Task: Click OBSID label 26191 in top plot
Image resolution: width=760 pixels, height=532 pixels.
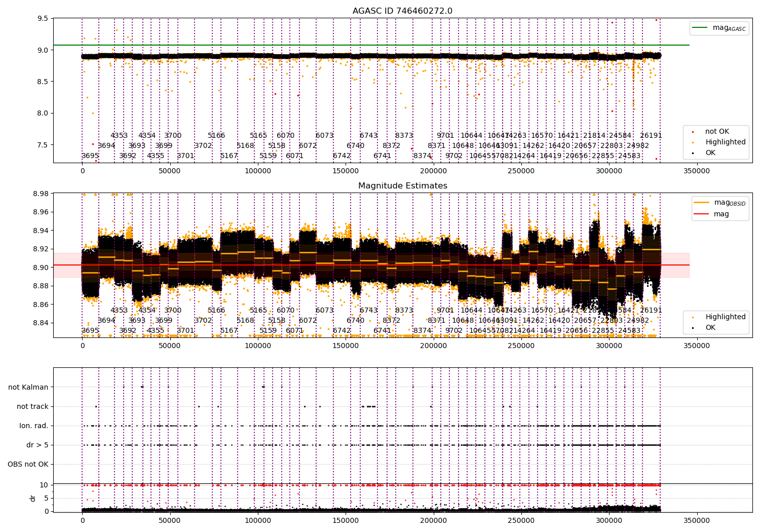Action: pyautogui.click(x=651, y=135)
